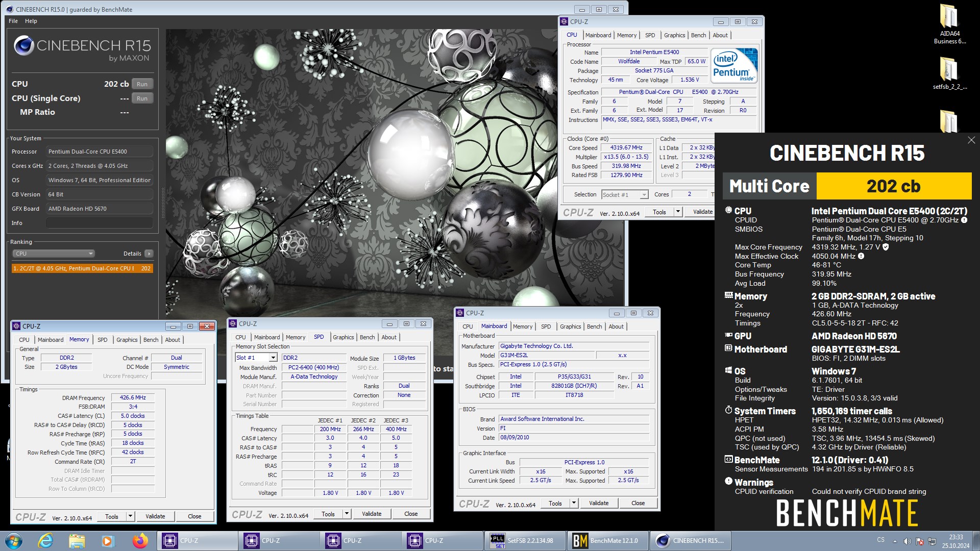The image size is (980, 551).
Task: Open Ranking CPU dropdown
Action: (53, 254)
